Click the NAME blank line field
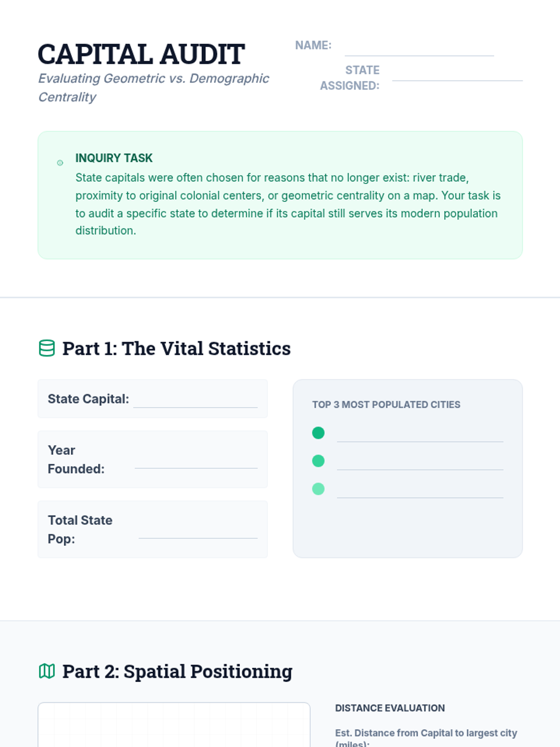The width and height of the screenshot is (560, 747). coord(419,50)
